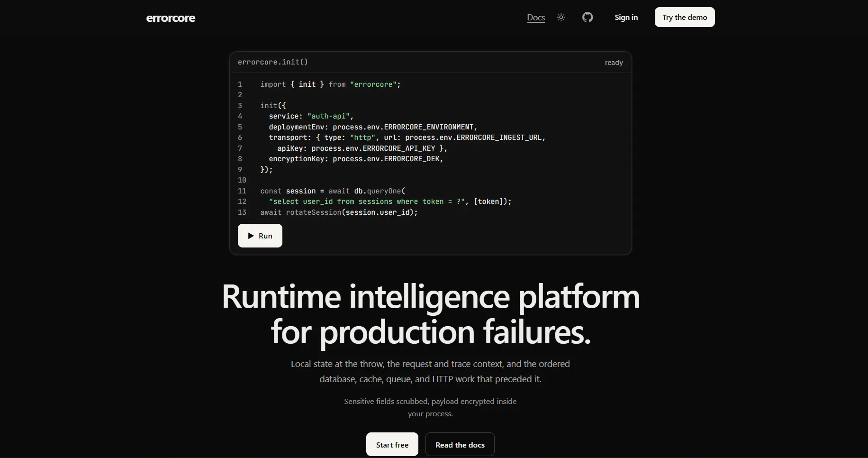
Task: Click line number 13 in gutter
Action: (x=242, y=212)
